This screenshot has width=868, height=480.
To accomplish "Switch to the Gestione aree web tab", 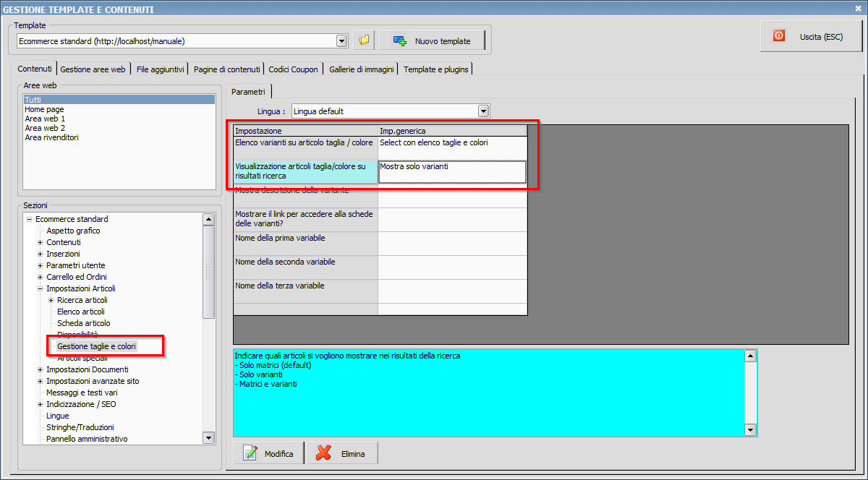I will (93, 69).
